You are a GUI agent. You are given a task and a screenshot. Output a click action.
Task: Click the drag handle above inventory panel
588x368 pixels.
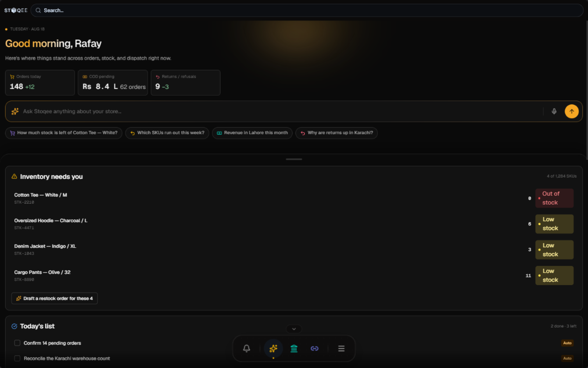[x=294, y=159]
